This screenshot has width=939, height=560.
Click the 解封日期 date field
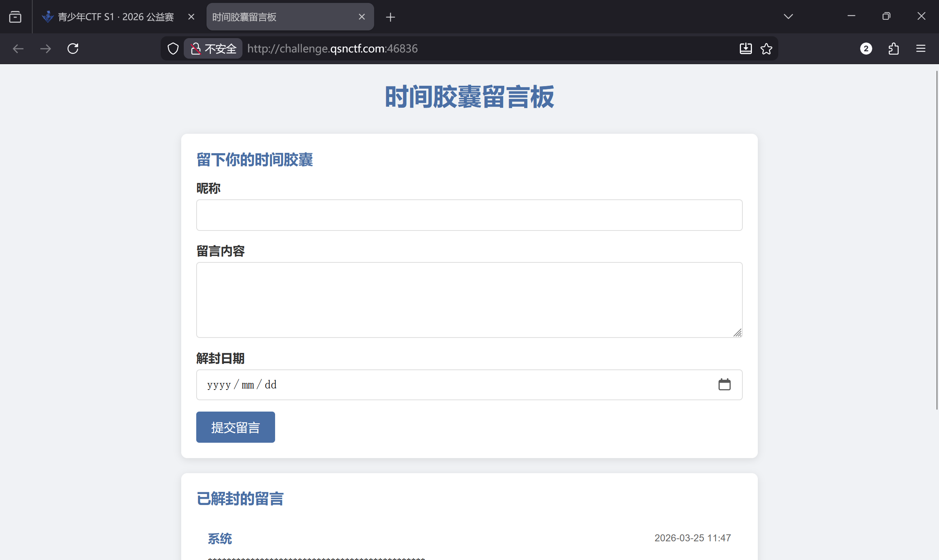pyautogui.click(x=415, y=384)
